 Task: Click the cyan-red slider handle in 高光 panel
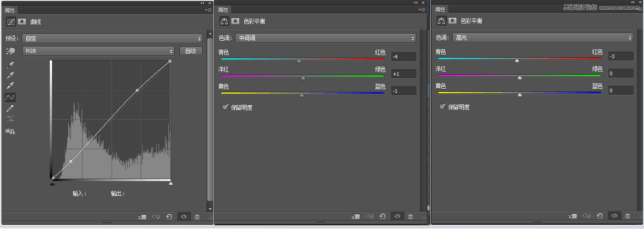(x=517, y=60)
